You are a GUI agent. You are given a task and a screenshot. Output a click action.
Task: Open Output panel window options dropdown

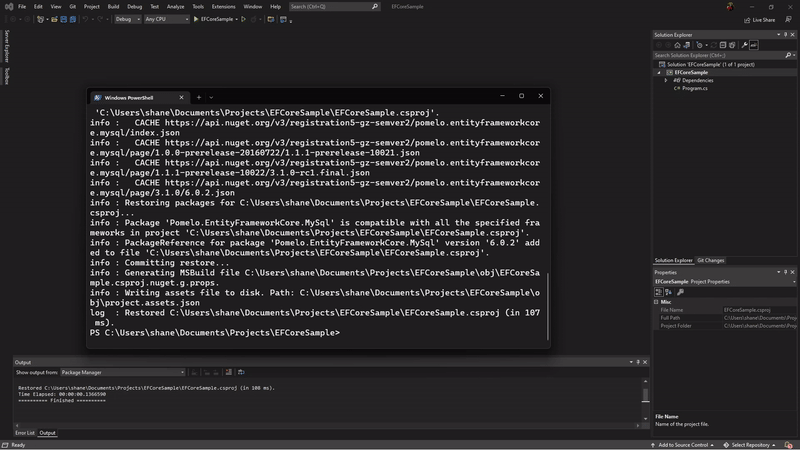631,362
